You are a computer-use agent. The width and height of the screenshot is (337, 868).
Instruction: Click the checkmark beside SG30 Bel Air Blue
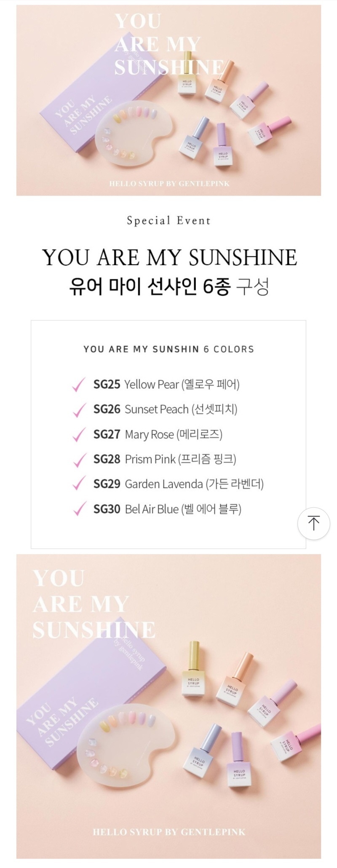point(79,509)
